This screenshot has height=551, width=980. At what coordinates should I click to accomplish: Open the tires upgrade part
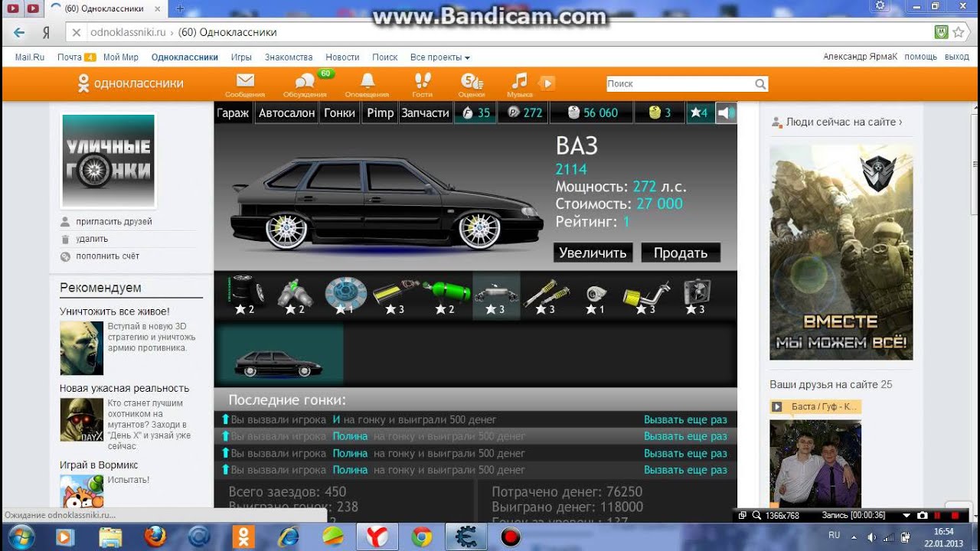point(247,295)
